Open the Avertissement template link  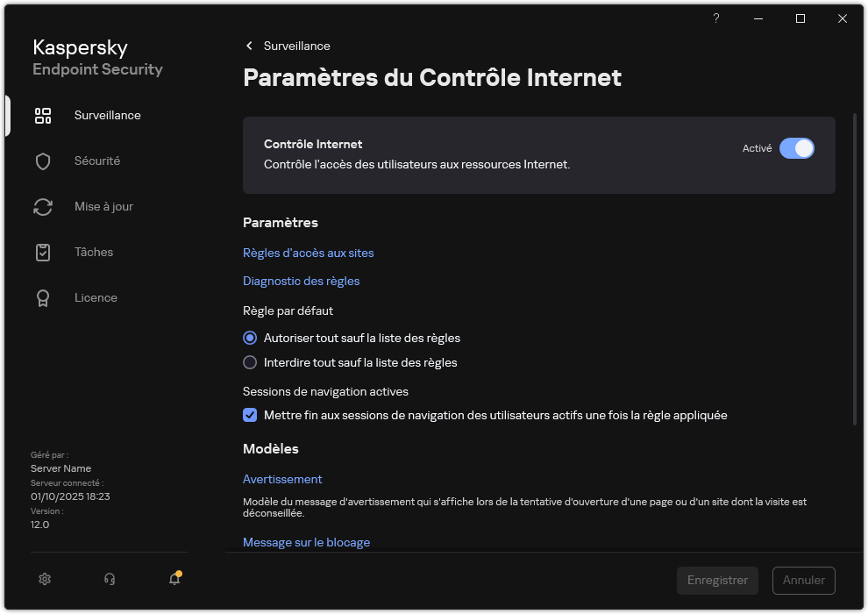point(282,479)
